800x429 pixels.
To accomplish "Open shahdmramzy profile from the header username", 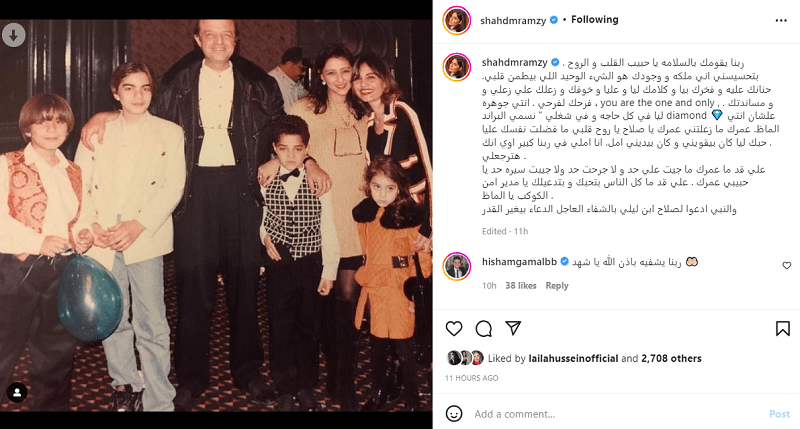I will tap(513, 20).
